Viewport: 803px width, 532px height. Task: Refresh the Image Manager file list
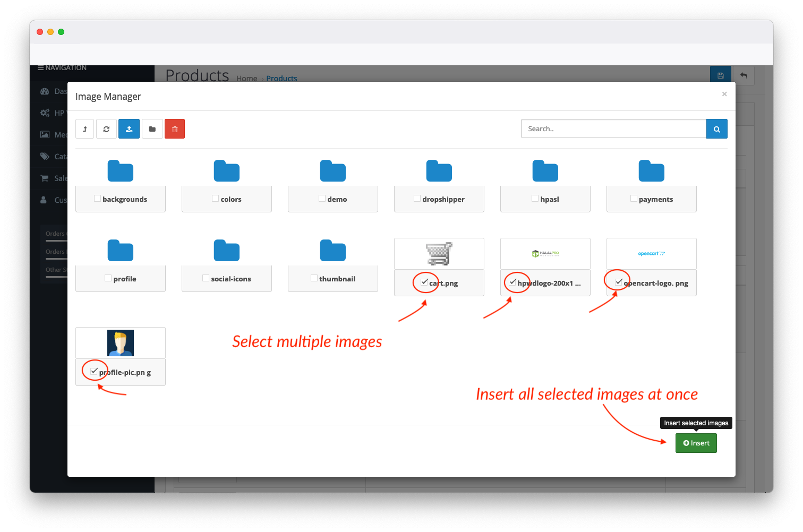[x=106, y=128]
